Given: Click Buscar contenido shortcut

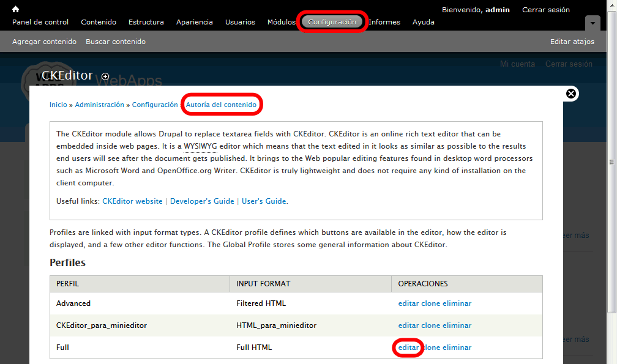Looking at the screenshot, I should (116, 42).
